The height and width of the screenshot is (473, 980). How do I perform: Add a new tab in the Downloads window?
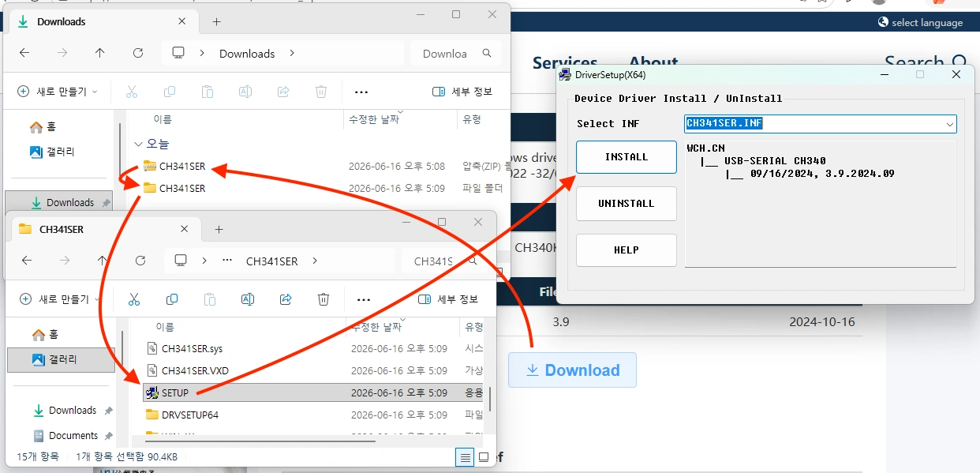click(x=216, y=21)
